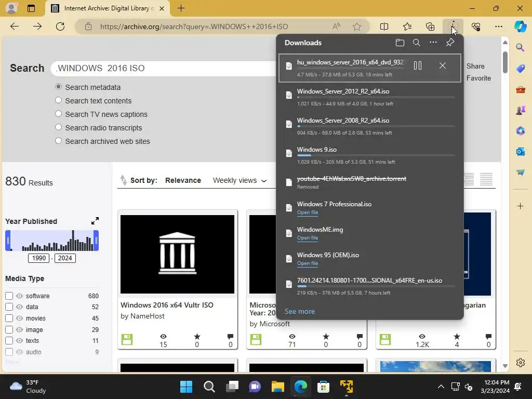Activate Read aloud icon in address bar
This screenshot has width=532, height=399.
coord(336,26)
